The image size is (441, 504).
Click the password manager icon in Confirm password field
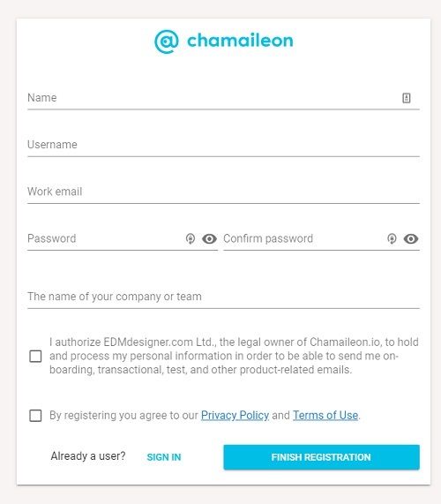coord(392,238)
